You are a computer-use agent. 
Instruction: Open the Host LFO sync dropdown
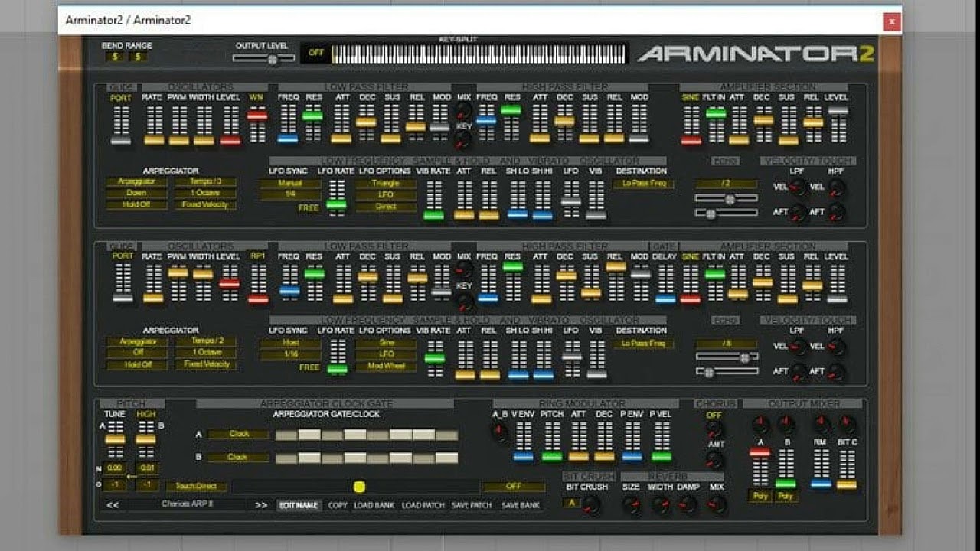point(290,343)
